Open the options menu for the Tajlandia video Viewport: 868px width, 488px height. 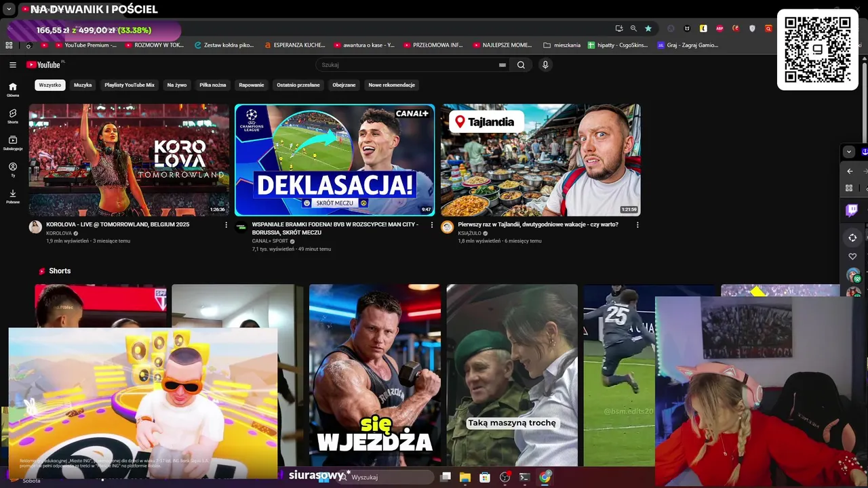[637, 225]
